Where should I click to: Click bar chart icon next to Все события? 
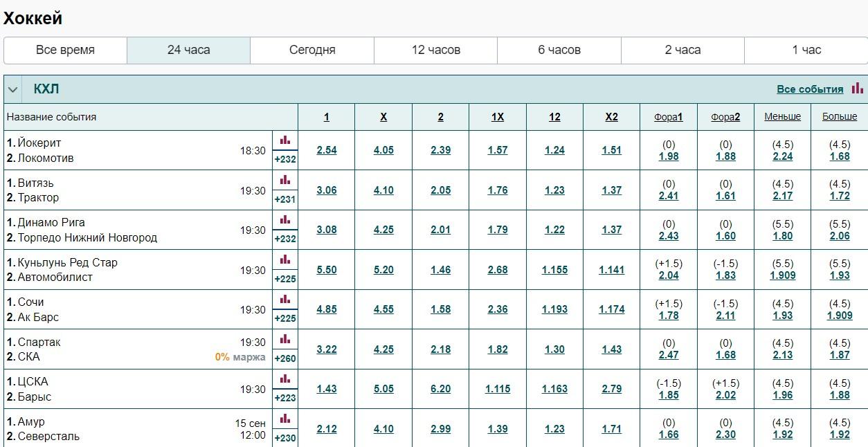point(858,89)
